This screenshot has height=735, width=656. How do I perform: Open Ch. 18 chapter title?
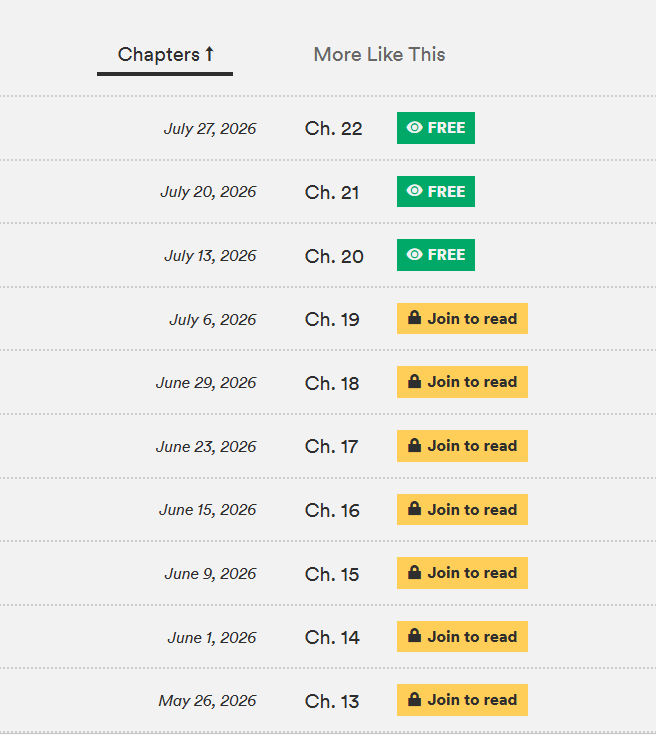coord(332,383)
